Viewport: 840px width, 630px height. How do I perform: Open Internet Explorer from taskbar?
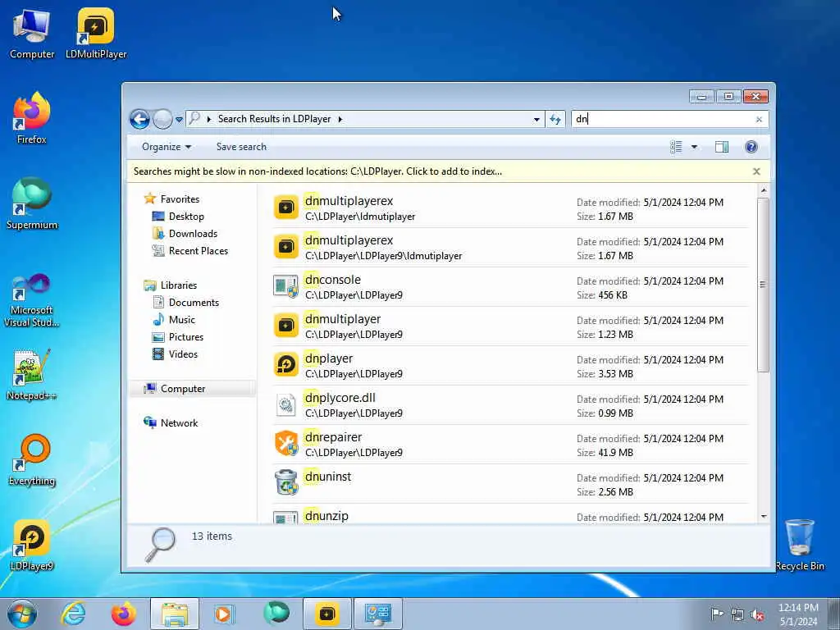point(73,614)
